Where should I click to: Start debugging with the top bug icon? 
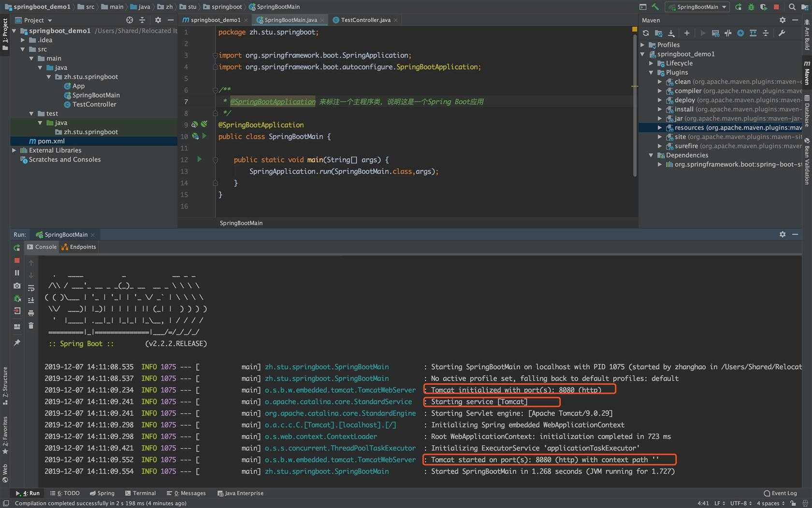click(751, 7)
